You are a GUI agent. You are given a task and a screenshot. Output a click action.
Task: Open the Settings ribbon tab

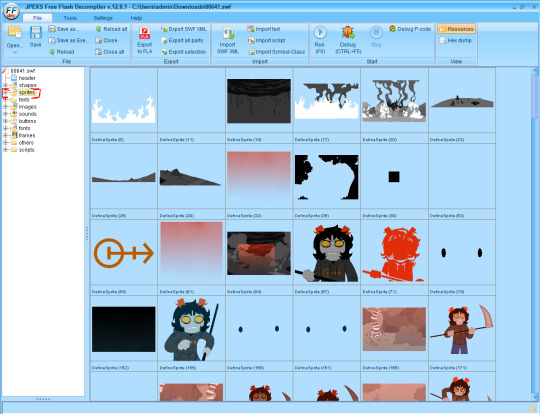coord(103,18)
